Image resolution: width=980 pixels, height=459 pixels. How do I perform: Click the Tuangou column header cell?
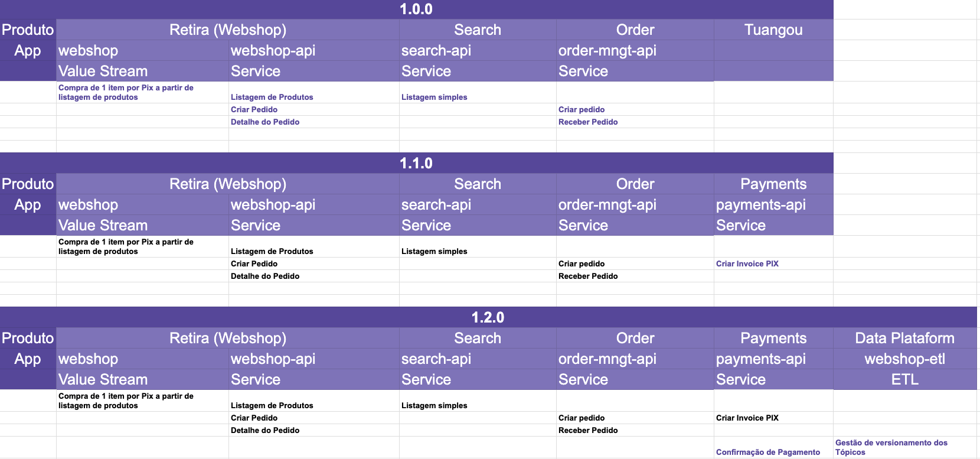[773, 30]
